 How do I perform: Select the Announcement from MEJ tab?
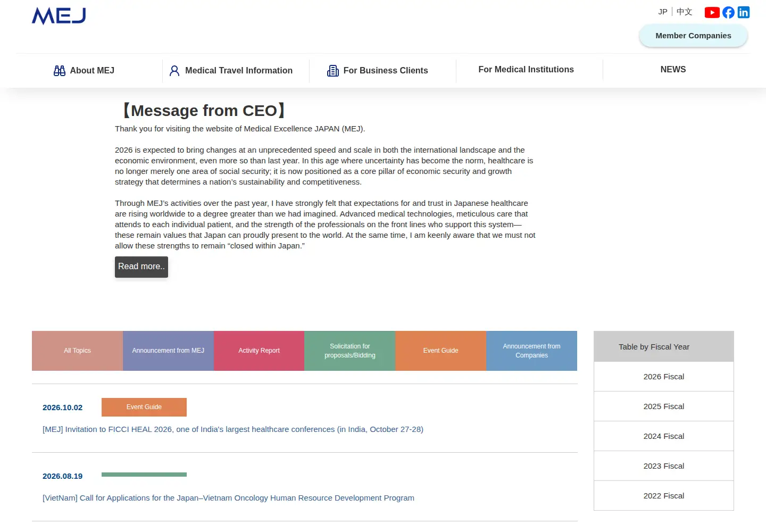(168, 351)
